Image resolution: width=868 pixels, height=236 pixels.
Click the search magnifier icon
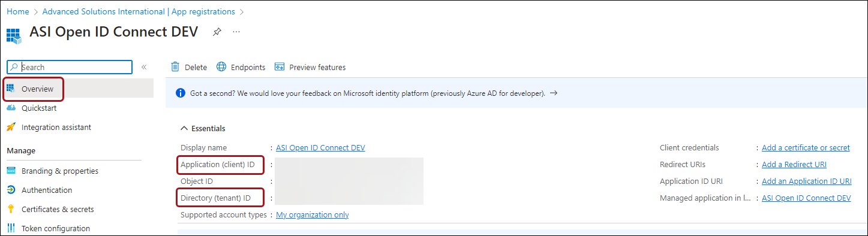pos(14,67)
